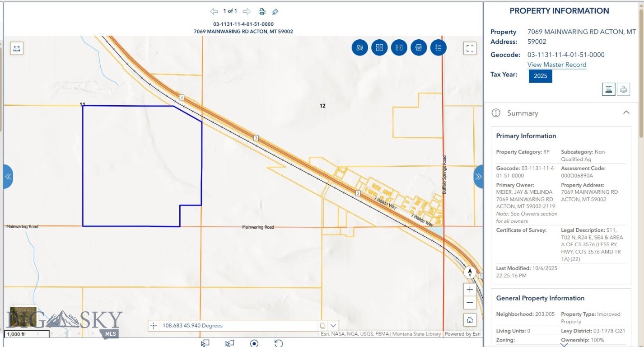Zoom out on the map
This screenshot has height=347, width=644.
click(x=470, y=302)
